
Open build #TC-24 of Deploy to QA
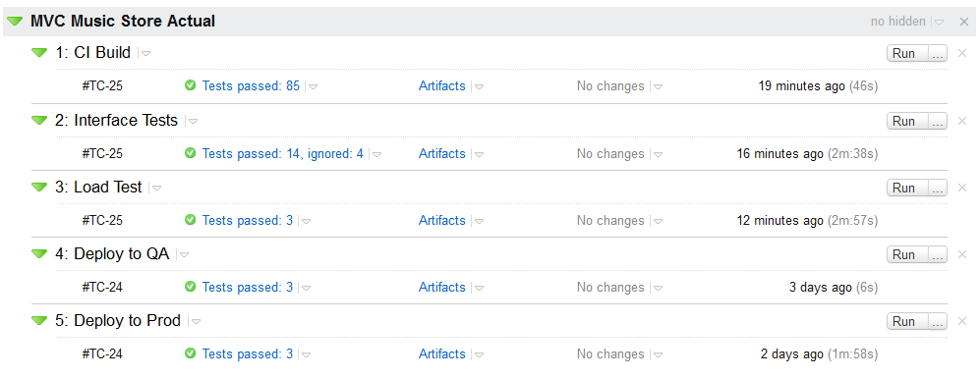[x=102, y=288]
